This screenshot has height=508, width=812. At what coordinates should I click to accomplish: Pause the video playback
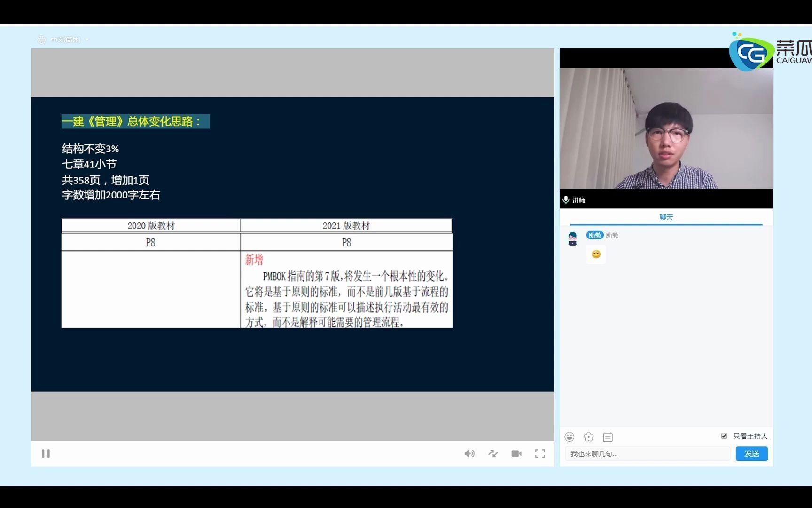point(46,453)
